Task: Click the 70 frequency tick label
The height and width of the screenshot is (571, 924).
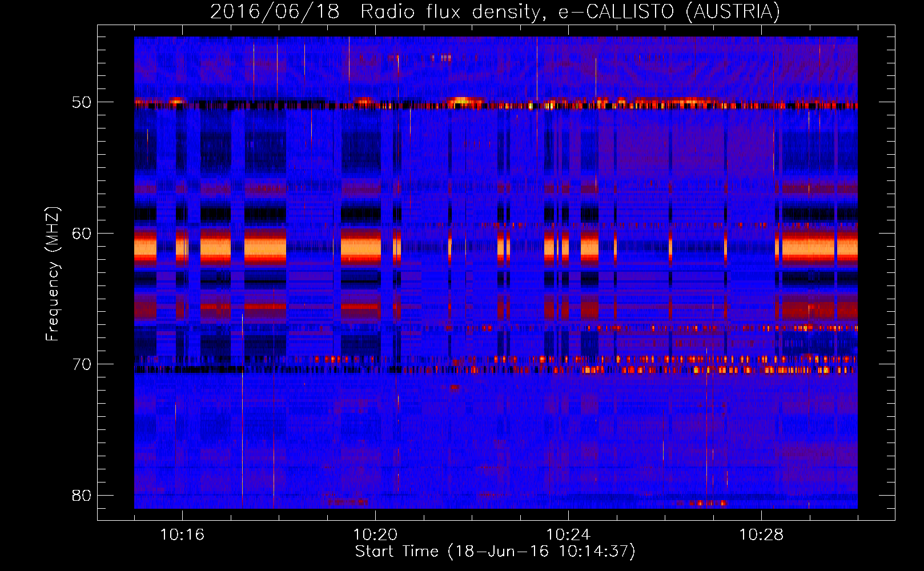Action: [82, 364]
